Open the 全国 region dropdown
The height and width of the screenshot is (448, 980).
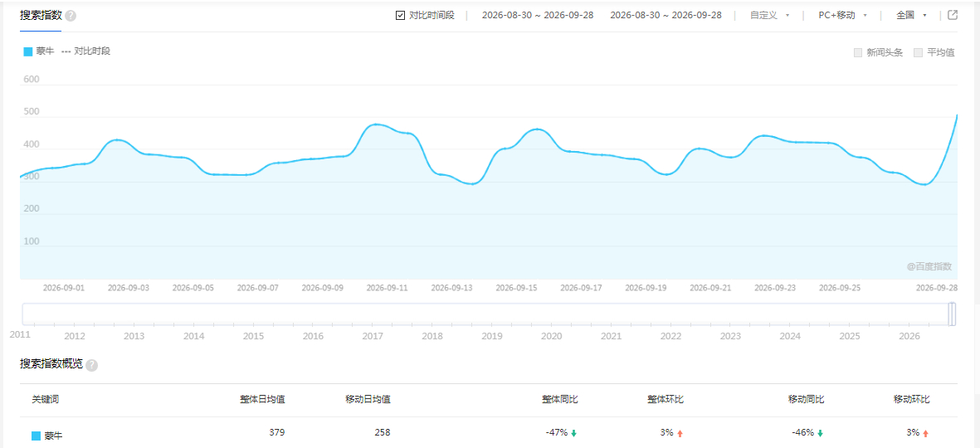911,15
